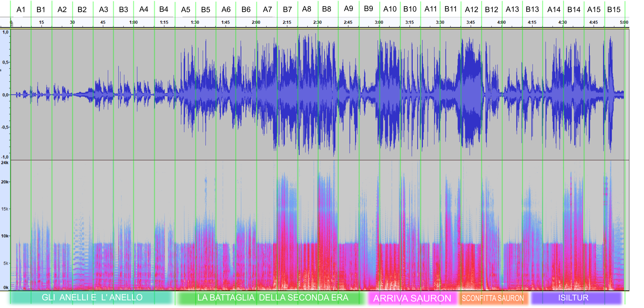The image size is (644, 308).
Task: Jump to the 1:45 time marker
Action: point(225,22)
